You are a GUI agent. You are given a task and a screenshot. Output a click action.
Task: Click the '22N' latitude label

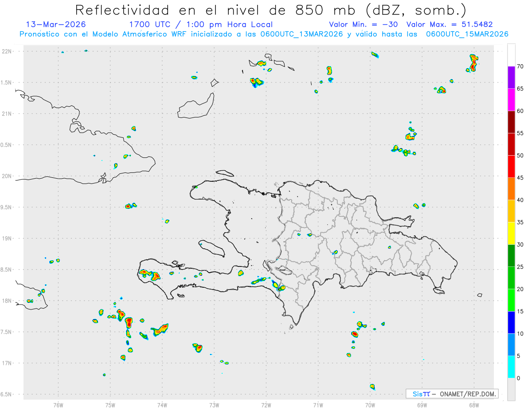[x=8, y=51]
